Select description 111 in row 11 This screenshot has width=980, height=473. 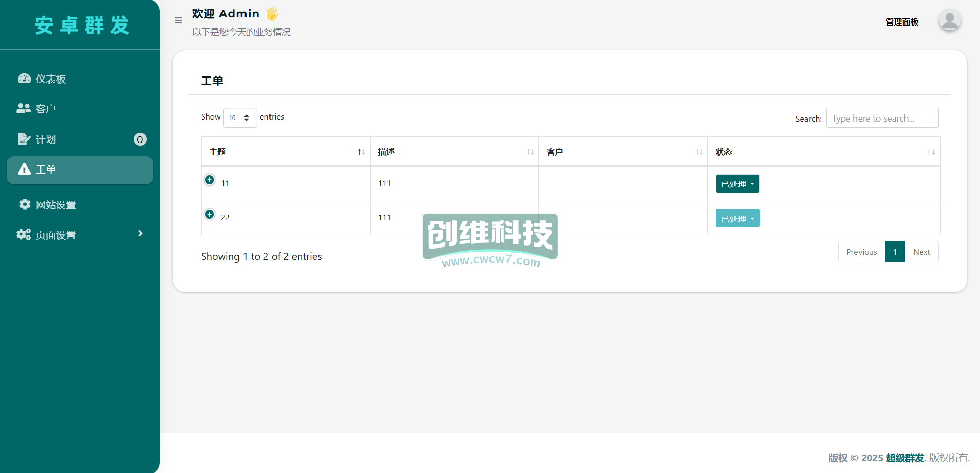tap(384, 183)
